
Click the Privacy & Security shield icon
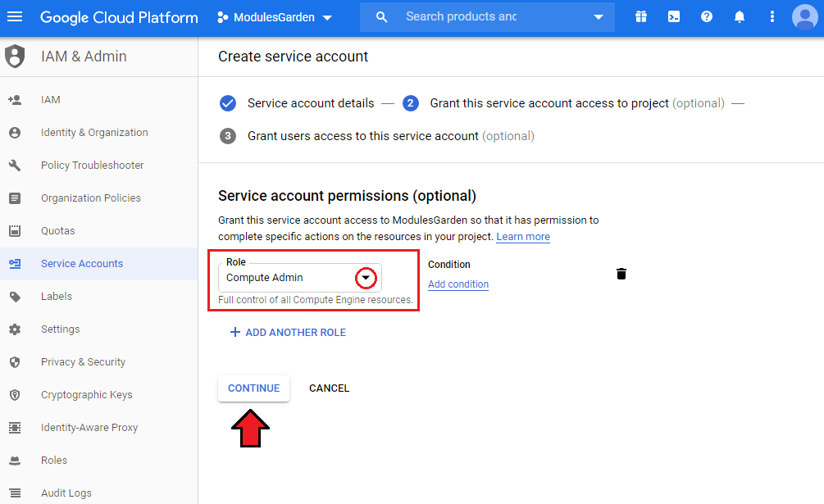pos(15,362)
